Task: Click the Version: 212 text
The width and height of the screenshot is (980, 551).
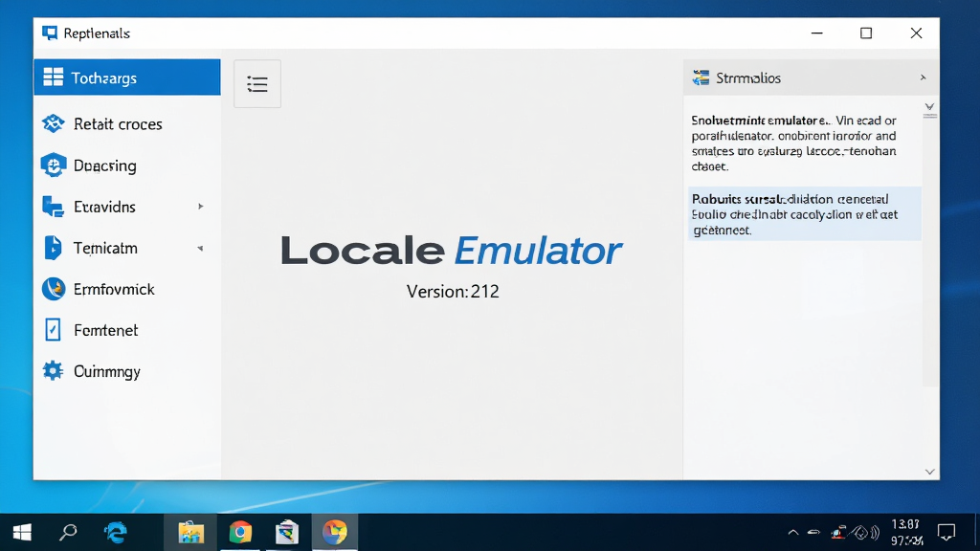Action: point(453,291)
